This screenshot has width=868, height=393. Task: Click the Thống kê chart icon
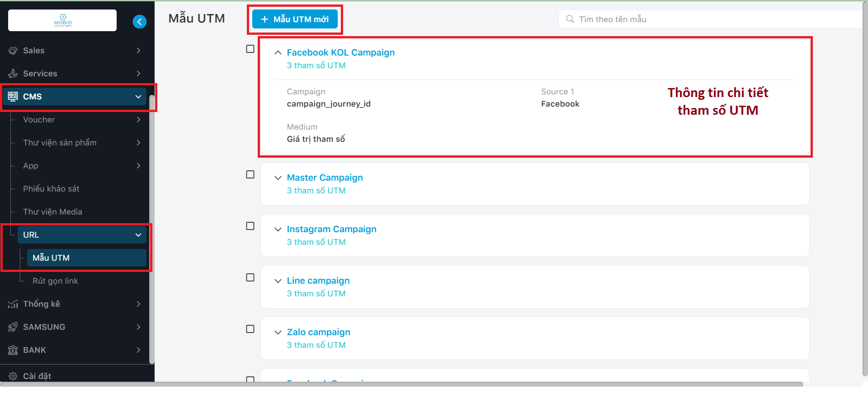pos(13,304)
